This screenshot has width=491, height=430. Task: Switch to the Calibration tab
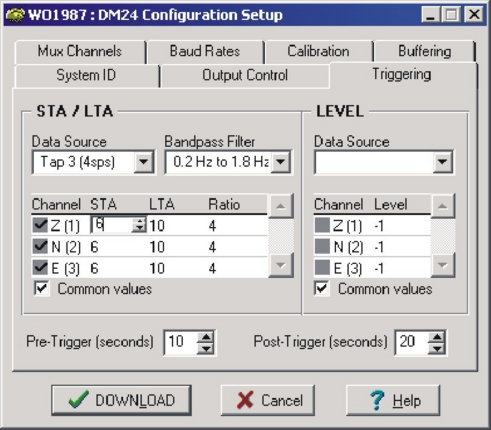click(319, 52)
